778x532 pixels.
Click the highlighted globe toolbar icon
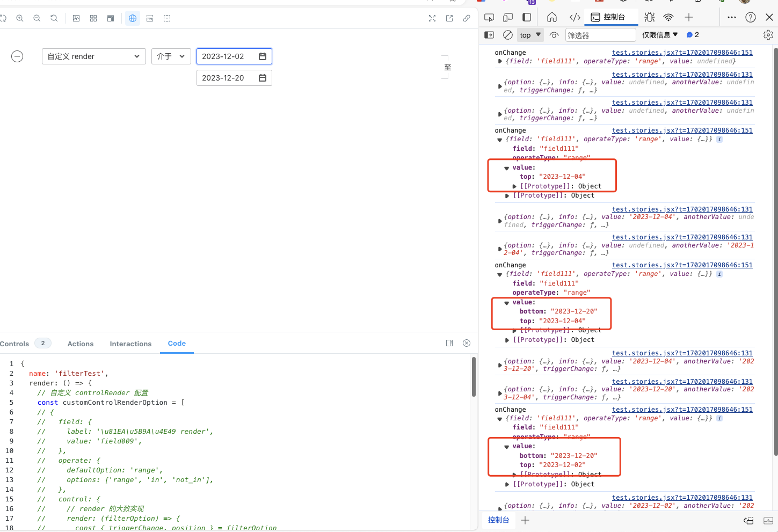[x=133, y=18]
